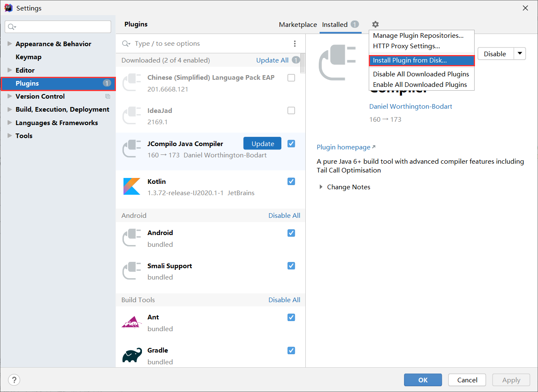Screen dimensions: 538x392
Task: Select Plugins in the settings tree
Action: (58, 84)
